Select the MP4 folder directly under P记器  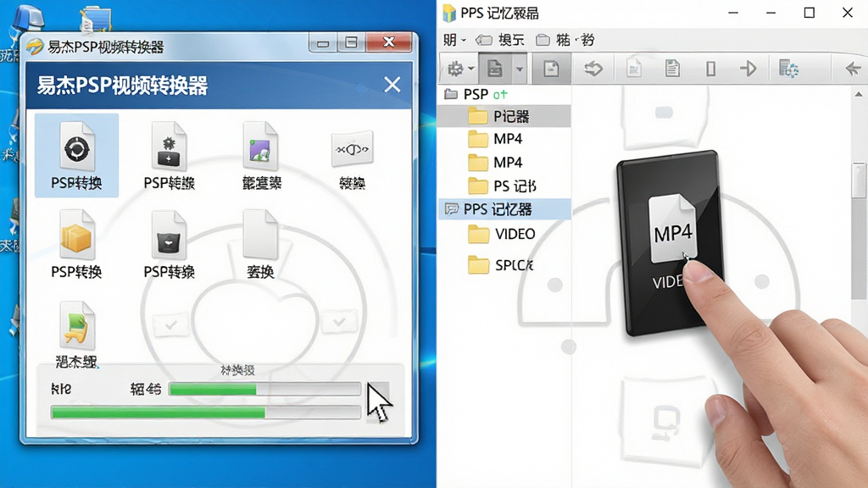pyautogui.click(x=495, y=138)
